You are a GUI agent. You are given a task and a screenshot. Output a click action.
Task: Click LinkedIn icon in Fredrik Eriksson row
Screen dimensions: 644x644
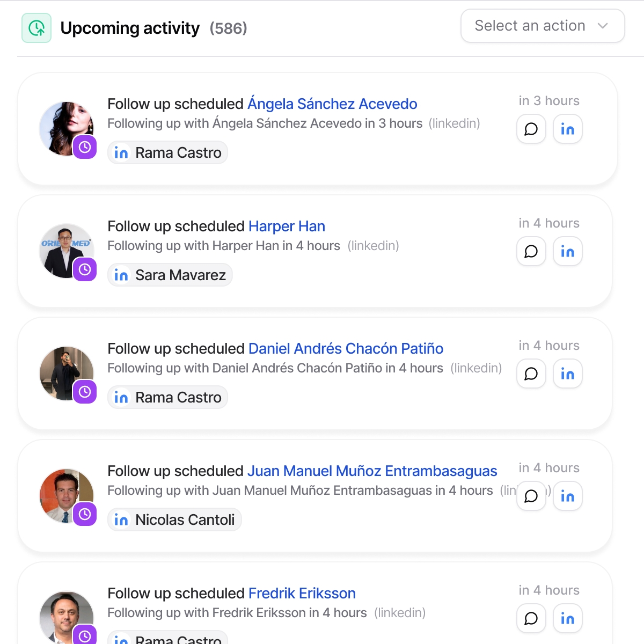568,618
